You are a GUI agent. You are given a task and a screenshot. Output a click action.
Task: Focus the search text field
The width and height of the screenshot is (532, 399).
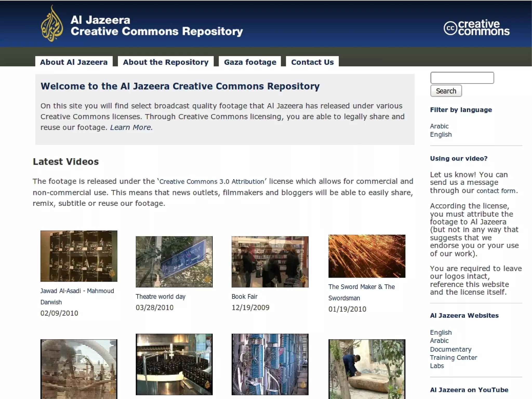pyautogui.click(x=462, y=78)
